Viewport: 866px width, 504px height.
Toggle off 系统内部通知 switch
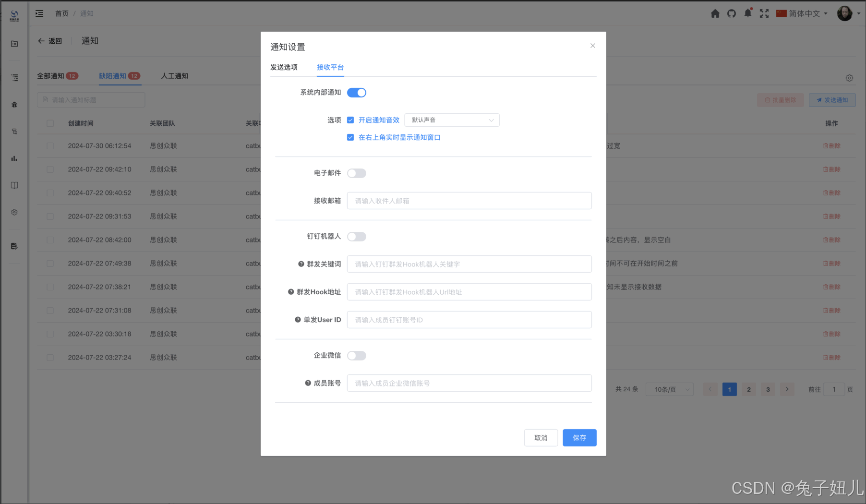pyautogui.click(x=357, y=92)
